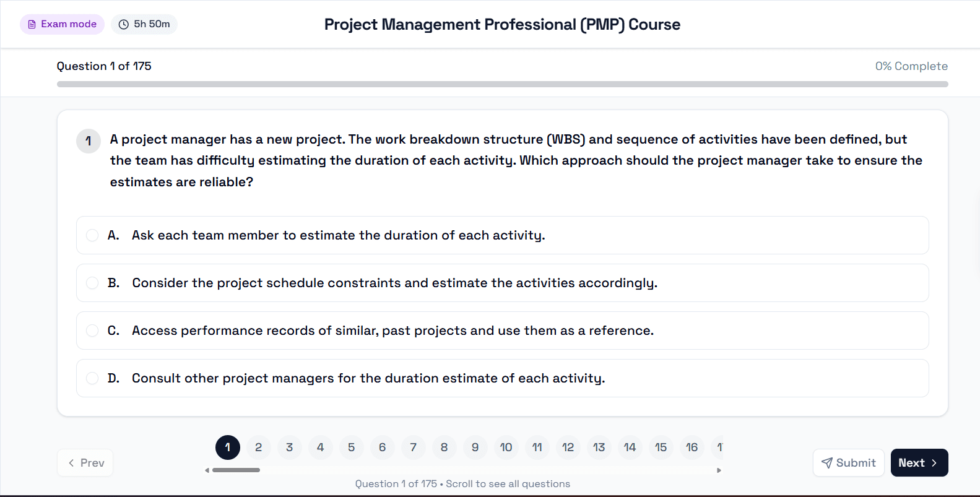Image resolution: width=980 pixels, height=497 pixels.
Task: Click the document icon in Exam mode
Action: click(32, 24)
